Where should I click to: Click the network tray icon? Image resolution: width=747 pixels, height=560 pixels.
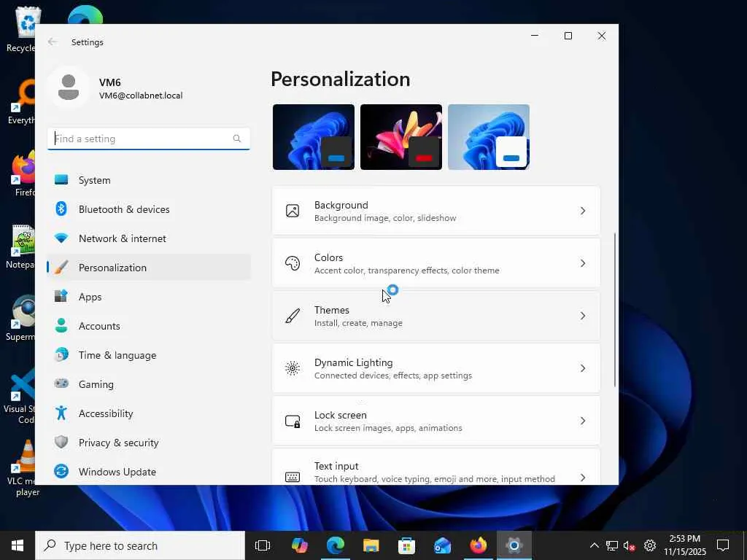612,545
